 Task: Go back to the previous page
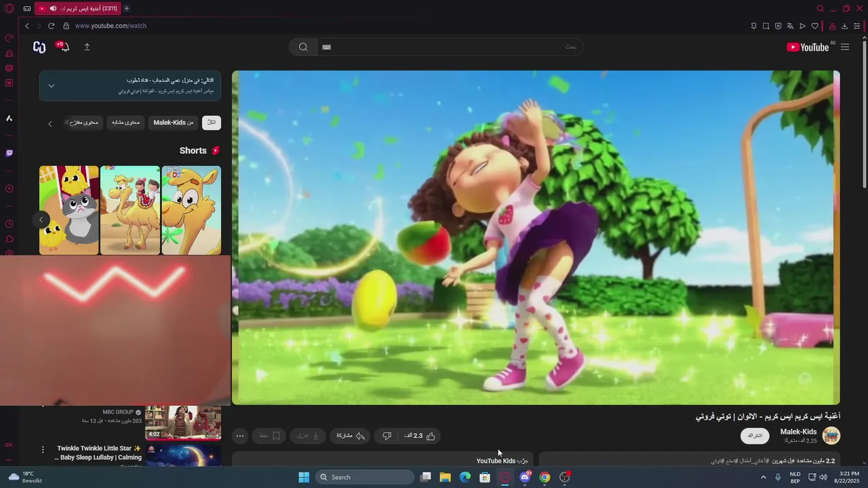[27, 26]
